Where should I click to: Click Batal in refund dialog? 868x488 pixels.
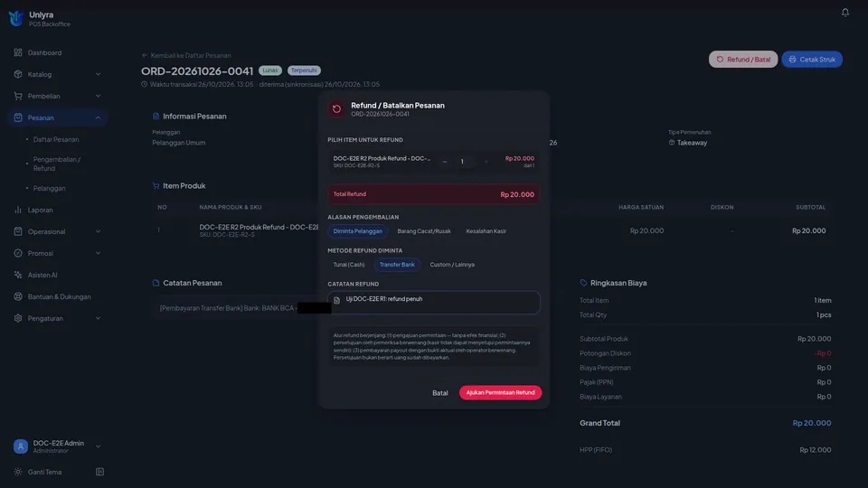440,393
